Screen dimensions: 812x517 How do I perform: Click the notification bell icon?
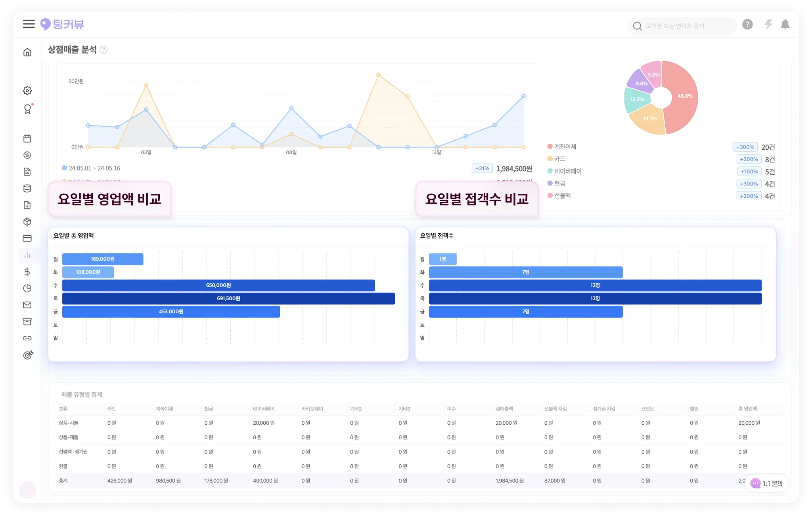785,25
